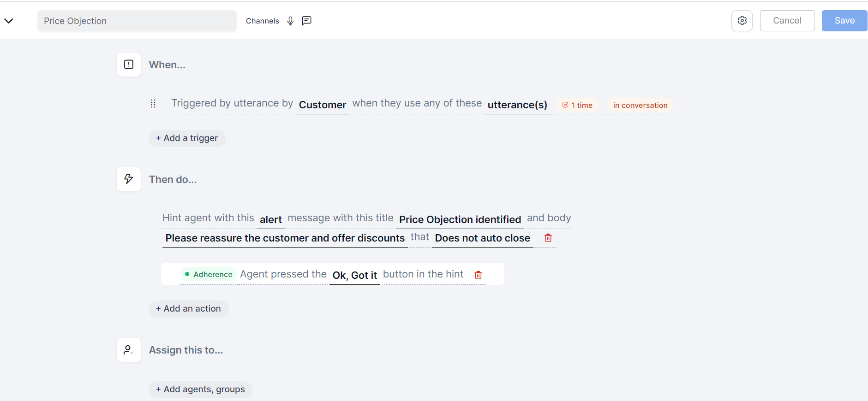Image resolution: width=868 pixels, height=401 pixels.
Task: Add a new trigger
Action: [187, 138]
